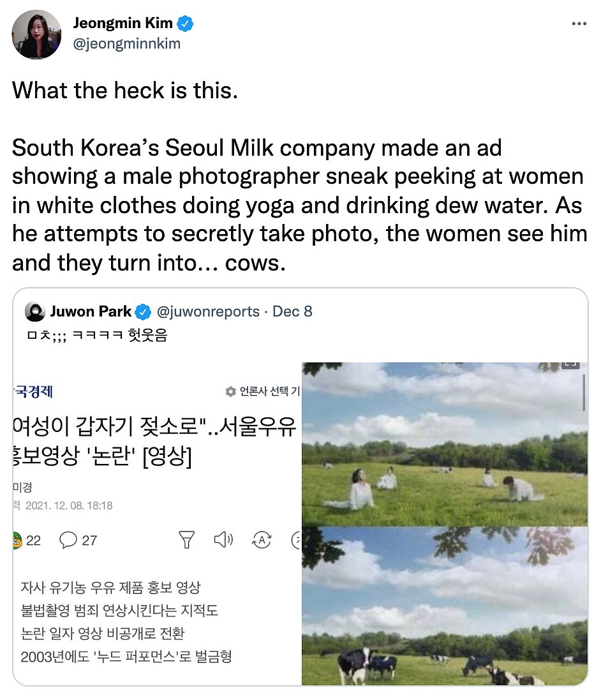This screenshot has width=601, height=700.
Task: Click the grazing cows image
Action: pos(440,606)
